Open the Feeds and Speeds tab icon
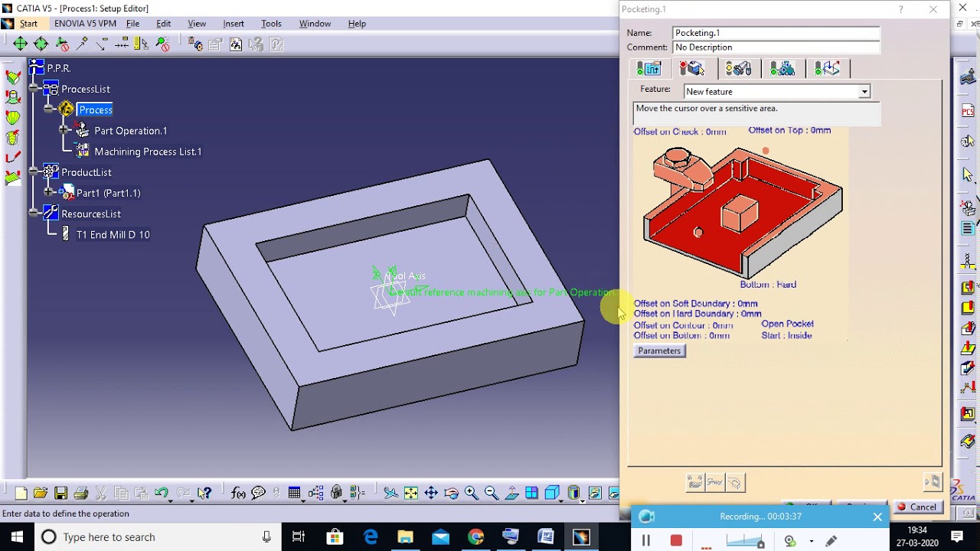This screenshot has height=551, width=980. (x=782, y=69)
